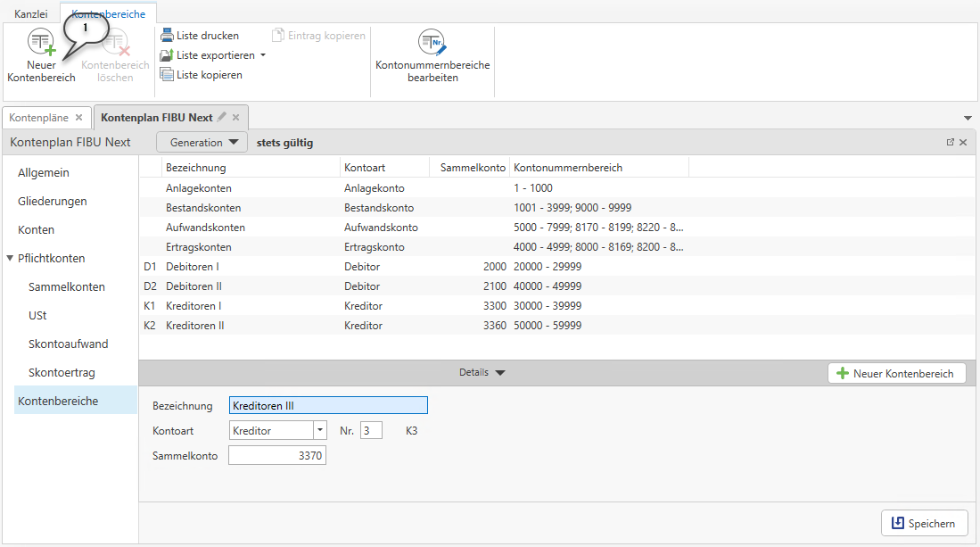Open the Liste exportieren dropdown arrow
The width and height of the screenshot is (980, 547).
point(263,55)
